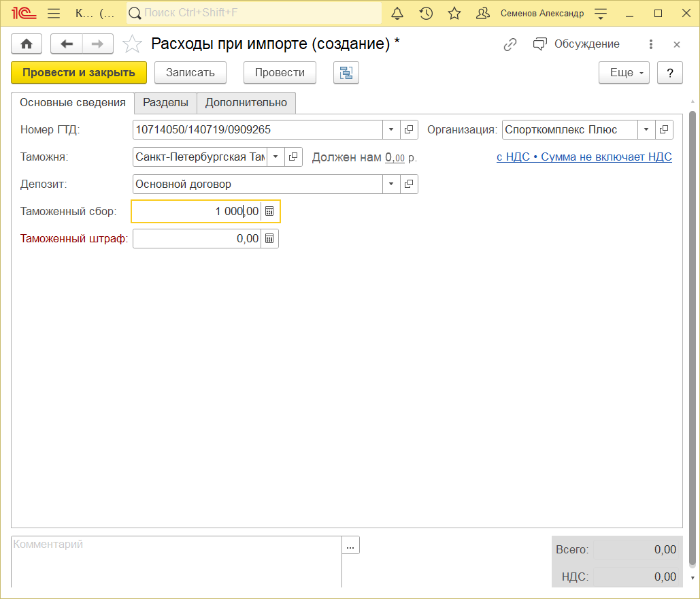Open the history clock icon

pos(426,14)
